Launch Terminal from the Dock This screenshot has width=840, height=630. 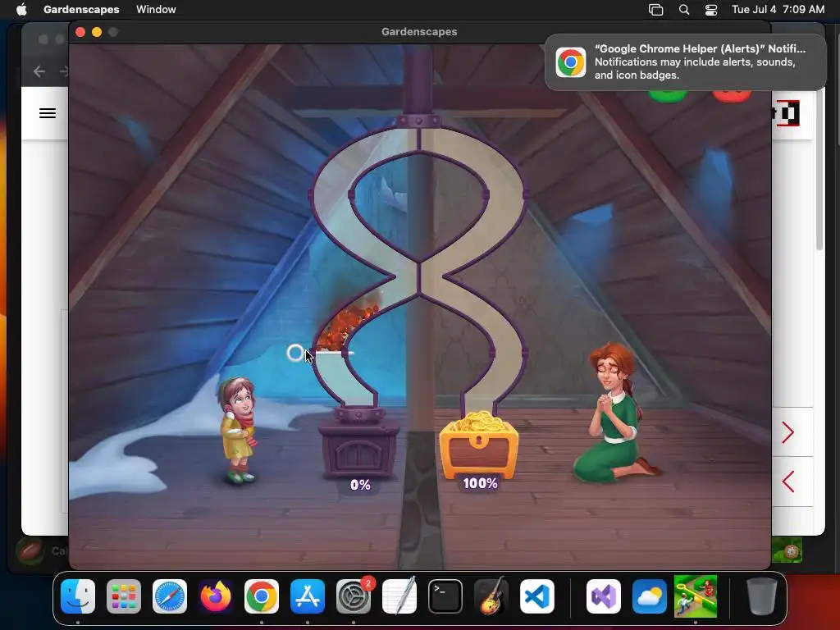445,596
